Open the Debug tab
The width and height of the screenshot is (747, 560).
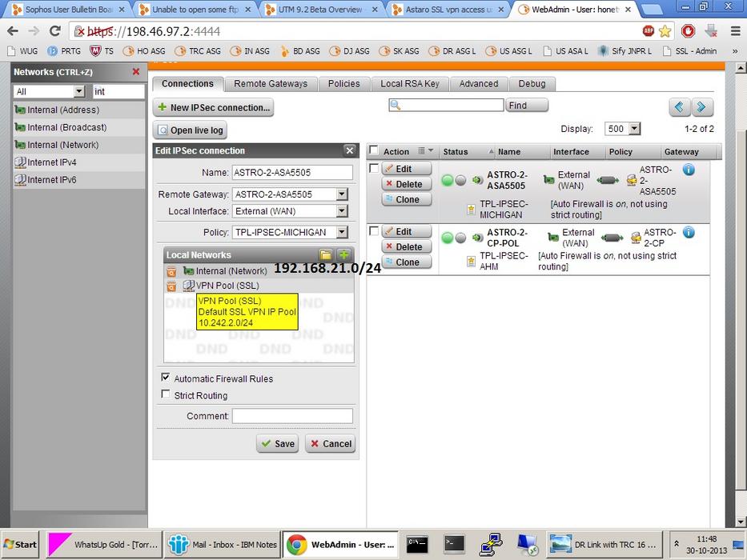tap(532, 84)
